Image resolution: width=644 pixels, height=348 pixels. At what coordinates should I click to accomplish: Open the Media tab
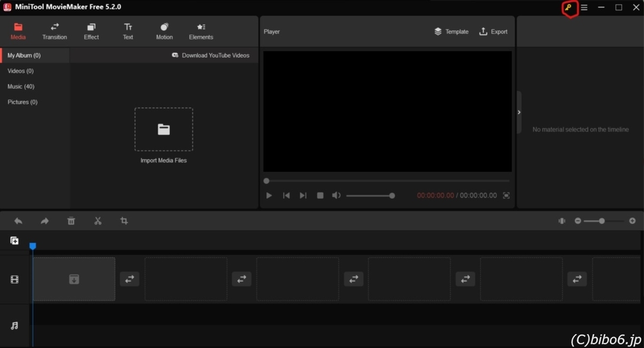(18, 32)
